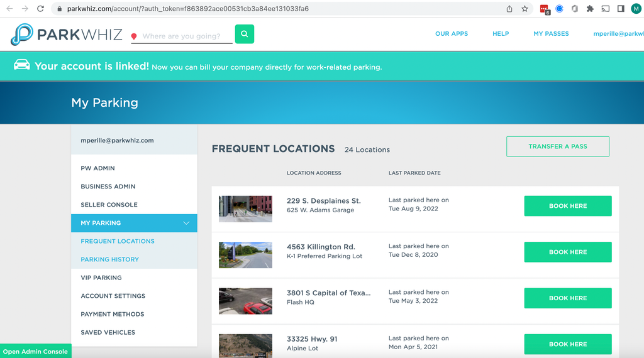Screen dimensions: 644x358
Task: Click the share page icon
Action: (x=509, y=9)
